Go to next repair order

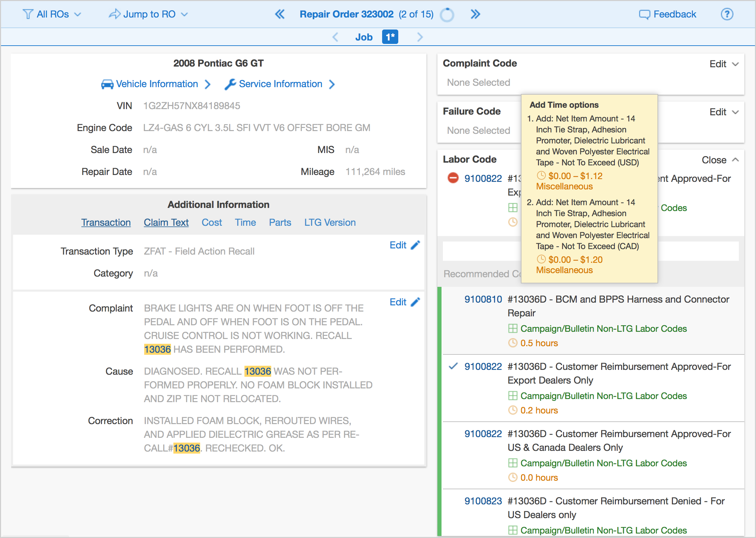(x=475, y=14)
